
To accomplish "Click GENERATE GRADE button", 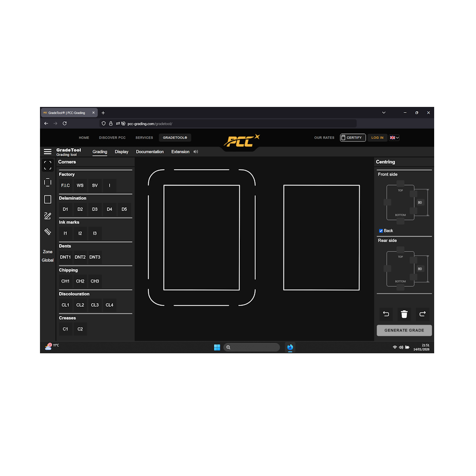I will [x=404, y=331].
